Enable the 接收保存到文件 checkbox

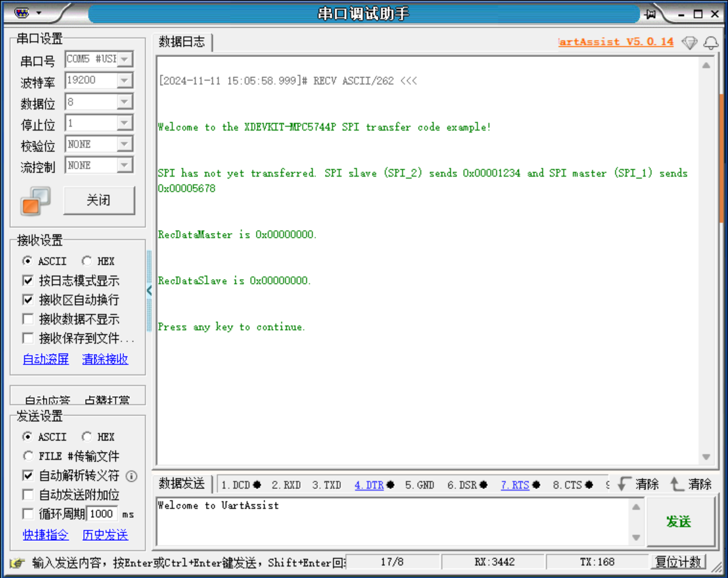click(x=28, y=338)
